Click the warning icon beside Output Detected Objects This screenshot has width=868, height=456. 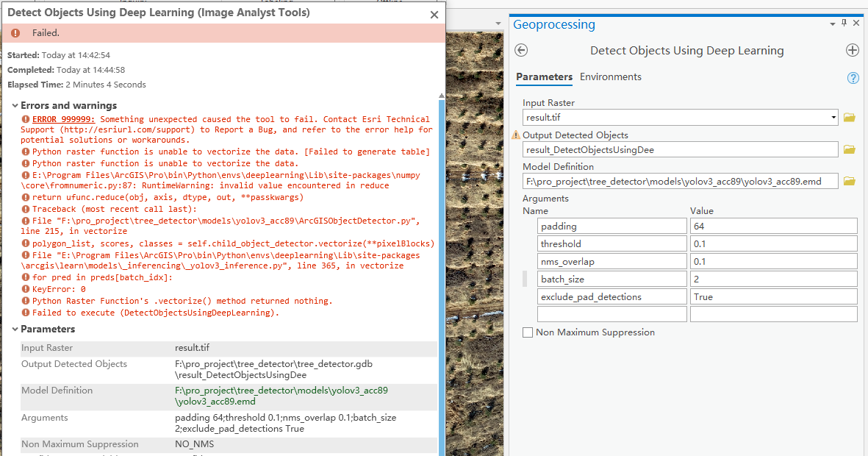click(518, 135)
